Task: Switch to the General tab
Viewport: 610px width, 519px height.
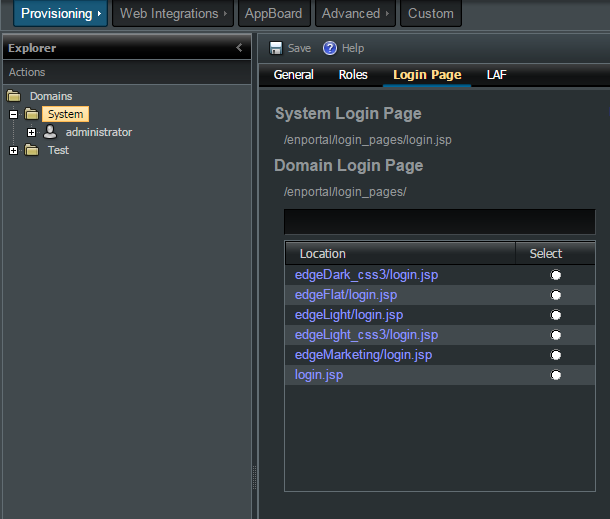Action: pyautogui.click(x=293, y=75)
